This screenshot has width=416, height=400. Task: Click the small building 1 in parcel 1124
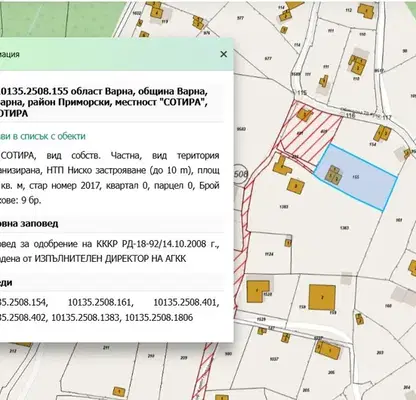(x=288, y=243)
